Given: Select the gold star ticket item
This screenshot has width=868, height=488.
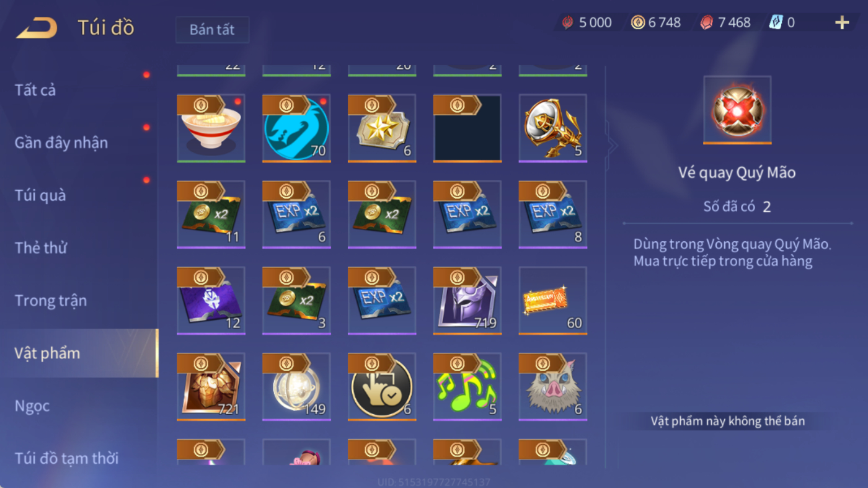Looking at the screenshot, I should tap(382, 128).
